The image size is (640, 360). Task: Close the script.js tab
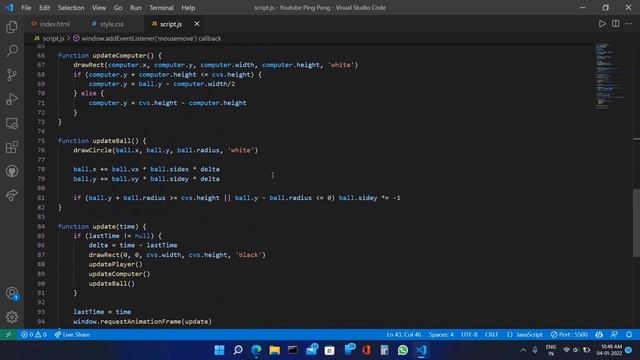197,24
